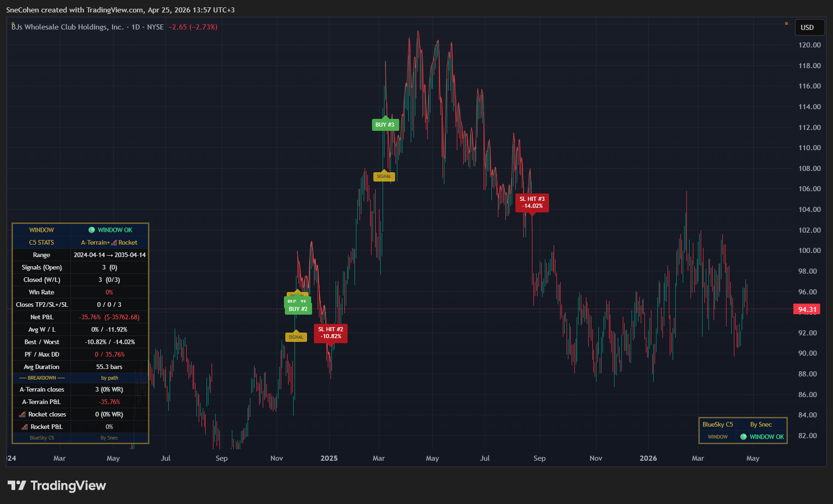Click the bar-chart icon beside Rocket closes
The height and width of the screenshot is (504, 833).
22,414
